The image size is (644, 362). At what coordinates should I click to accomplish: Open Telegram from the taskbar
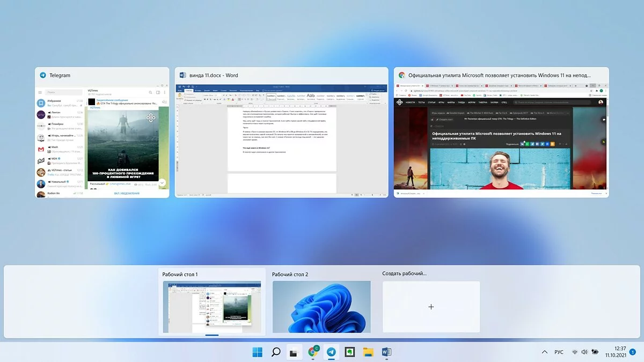[x=332, y=352]
